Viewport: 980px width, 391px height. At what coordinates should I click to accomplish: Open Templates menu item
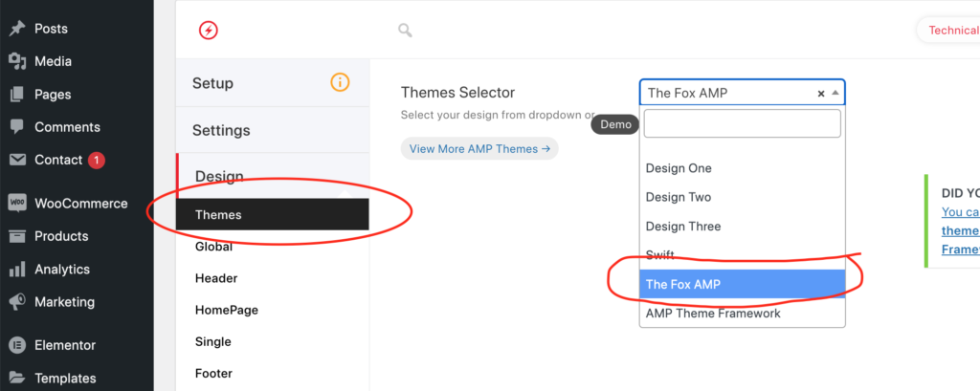(x=66, y=378)
